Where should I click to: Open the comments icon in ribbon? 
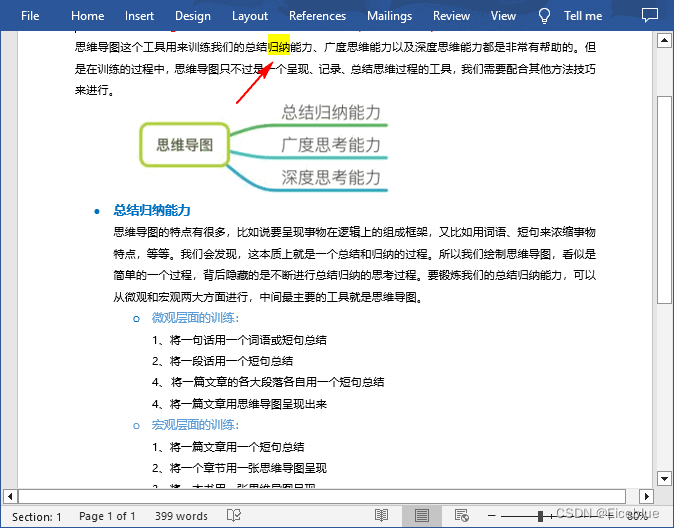pos(650,16)
